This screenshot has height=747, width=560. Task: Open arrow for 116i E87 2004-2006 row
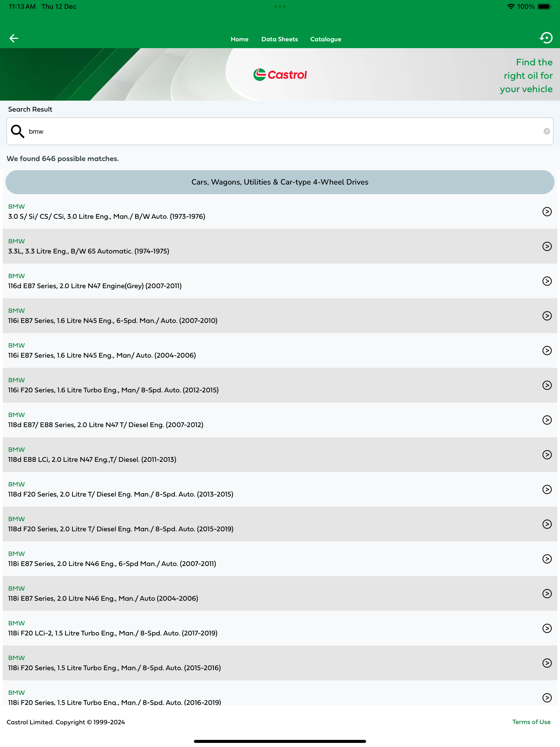(x=547, y=351)
